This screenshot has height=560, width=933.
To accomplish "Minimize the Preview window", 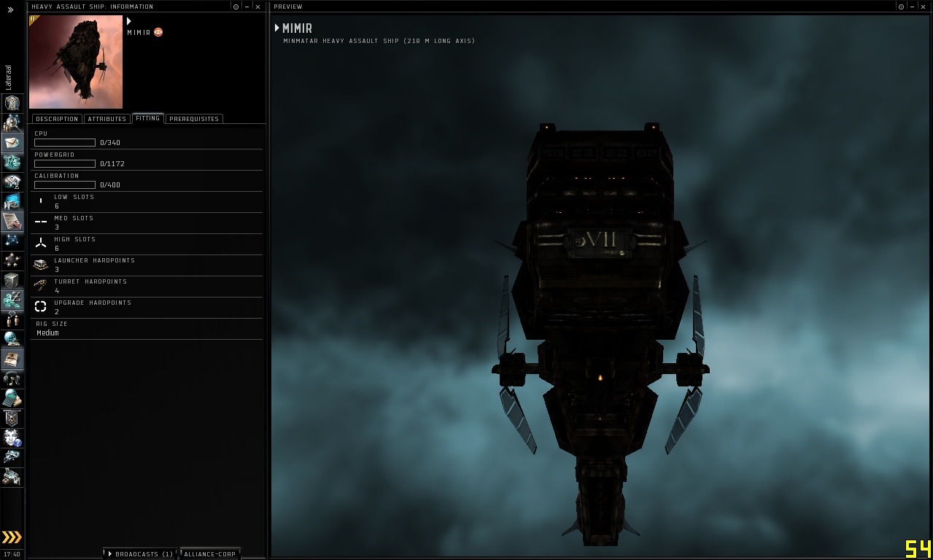I will tap(913, 7).
